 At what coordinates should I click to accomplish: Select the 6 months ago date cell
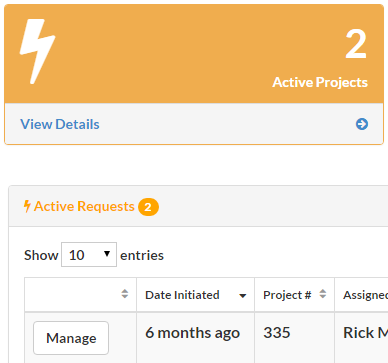point(192,333)
